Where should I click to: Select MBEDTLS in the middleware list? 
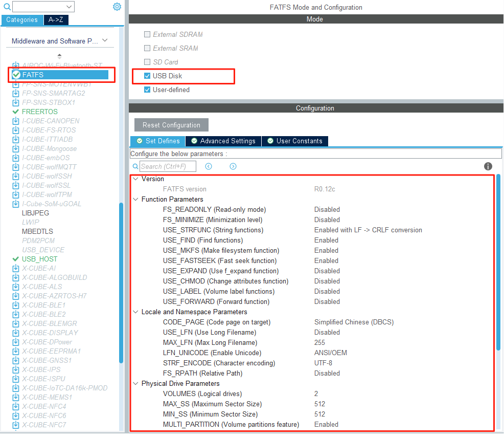click(x=37, y=232)
